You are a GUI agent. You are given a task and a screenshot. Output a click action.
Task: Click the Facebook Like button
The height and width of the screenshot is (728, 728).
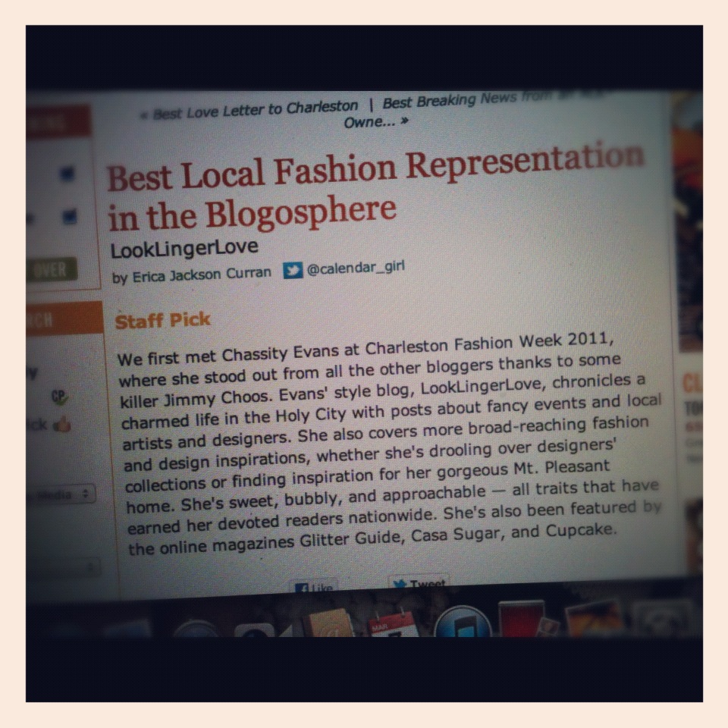pos(313,587)
